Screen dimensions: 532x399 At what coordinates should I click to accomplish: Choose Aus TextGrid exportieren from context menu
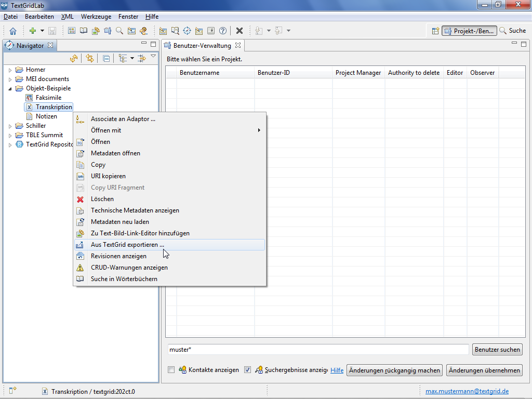coord(127,245)
